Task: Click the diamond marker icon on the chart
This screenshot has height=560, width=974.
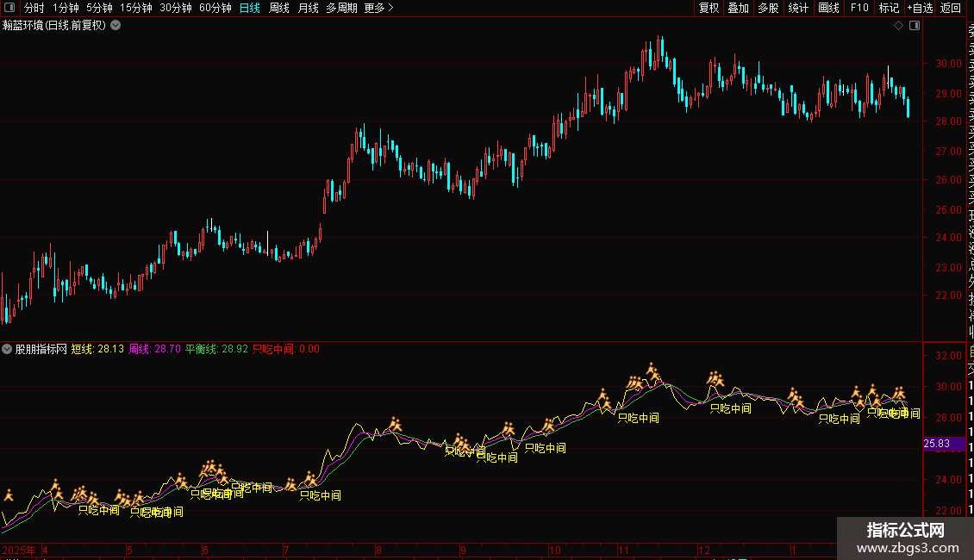Action: point(898,26)
